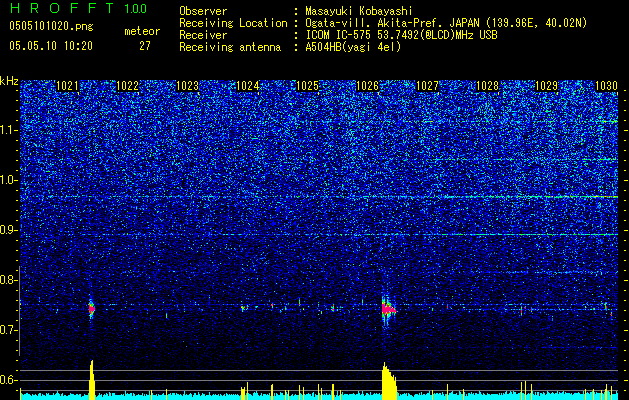Click the 1027 time marker

pos(428,86)
